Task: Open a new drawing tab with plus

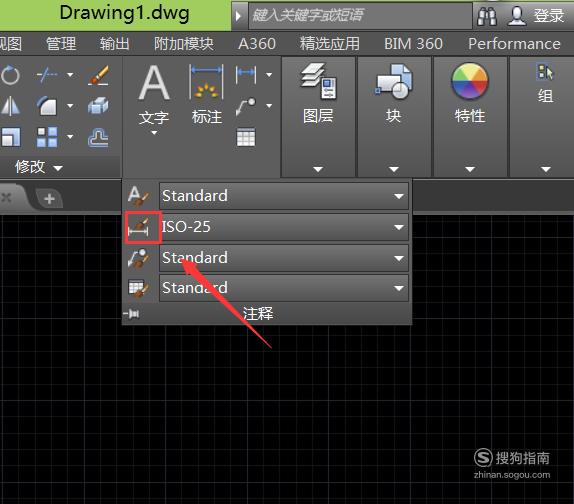Action: (49, 199)
